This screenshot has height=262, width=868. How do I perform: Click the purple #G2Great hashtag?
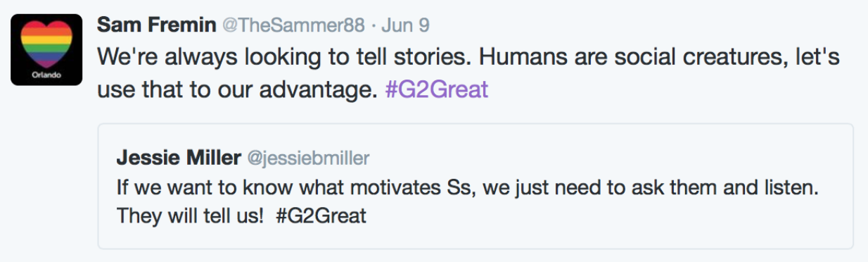[x=437, y=90]
